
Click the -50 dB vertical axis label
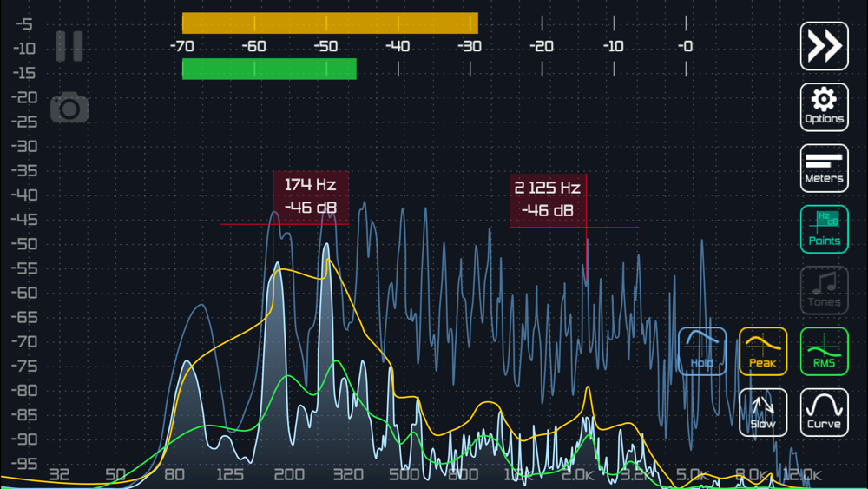[x=24, y=244]
